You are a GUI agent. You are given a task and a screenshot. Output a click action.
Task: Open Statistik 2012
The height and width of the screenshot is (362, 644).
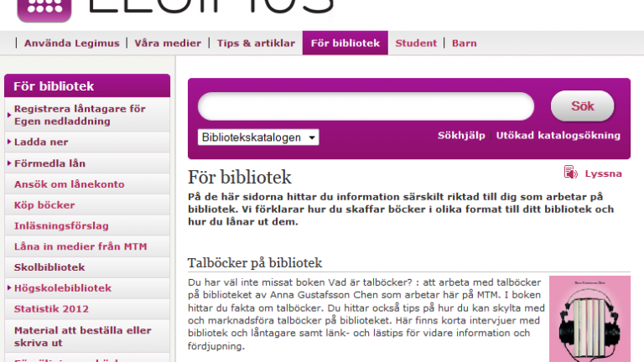pos(51,308)
